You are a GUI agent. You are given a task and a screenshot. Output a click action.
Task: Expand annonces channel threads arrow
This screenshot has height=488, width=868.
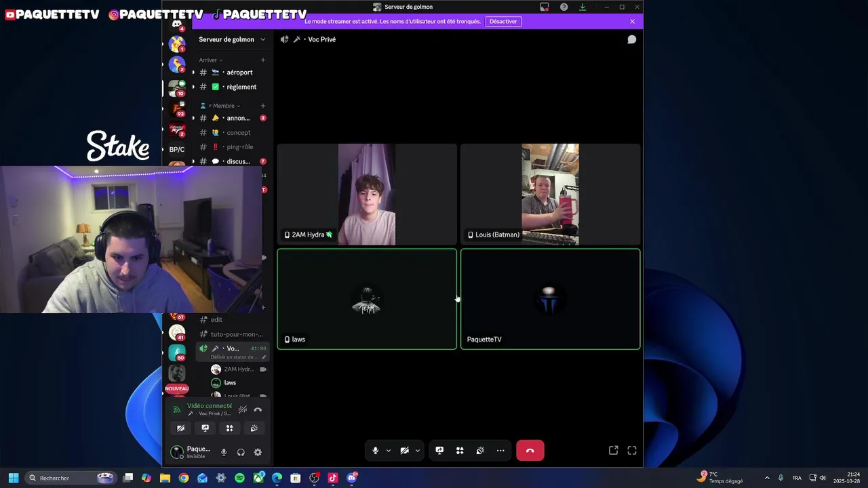coord(193,118)
